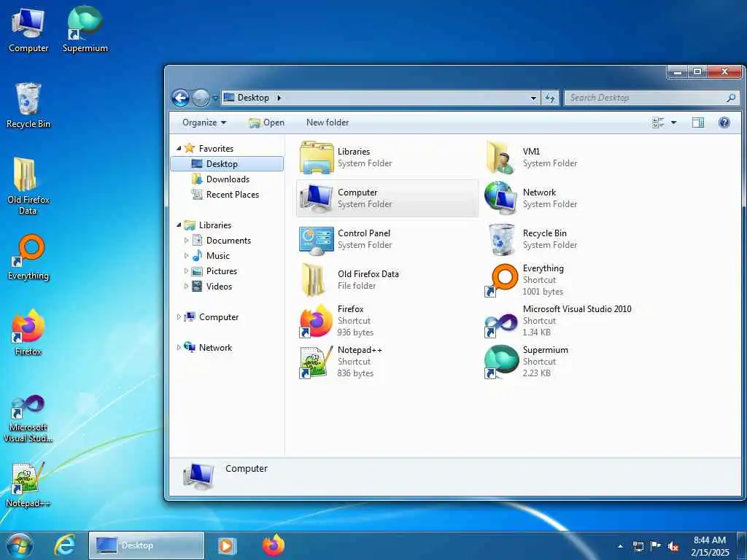Select Microsoft Visual Studio desktop shortcut
747x560 pixels.
point(28,418)
